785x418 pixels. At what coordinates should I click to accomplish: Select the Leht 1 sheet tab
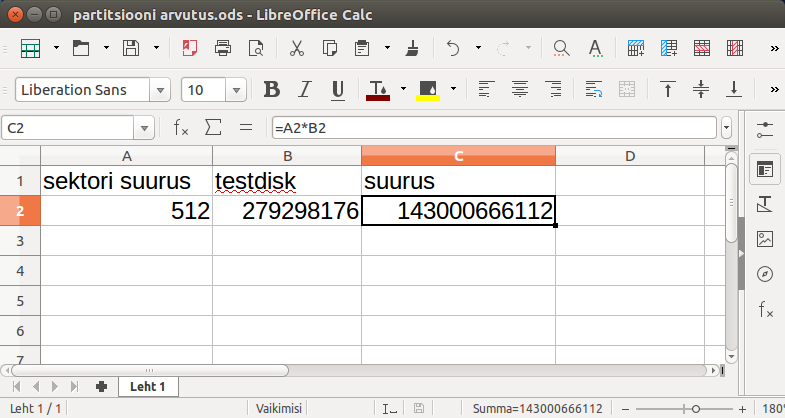148,386
